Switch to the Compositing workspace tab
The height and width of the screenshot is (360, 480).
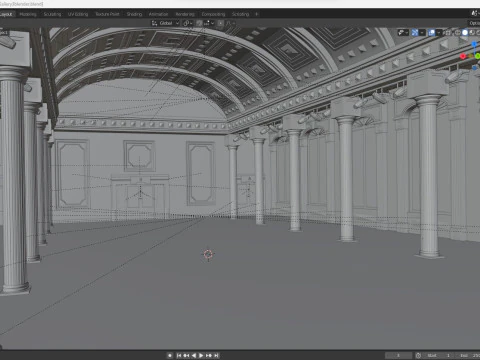pyautogui.click(x=213, y=14)
